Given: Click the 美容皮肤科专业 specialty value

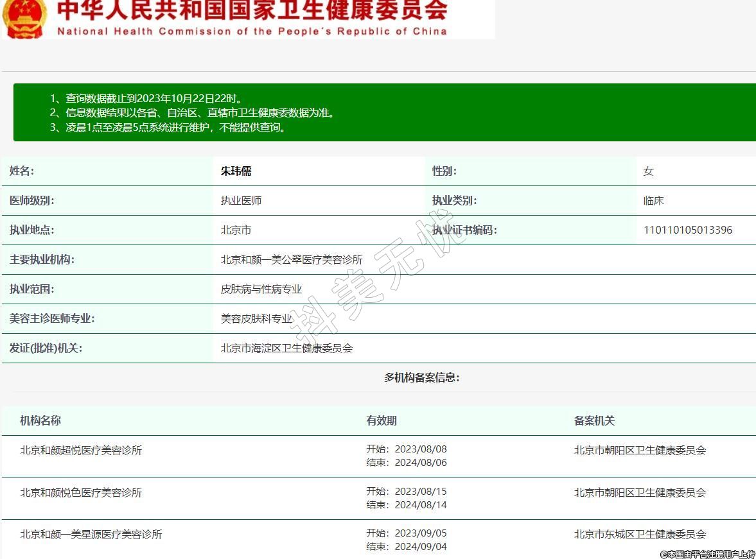Looking at the screenshot, I should coord(256,318).
